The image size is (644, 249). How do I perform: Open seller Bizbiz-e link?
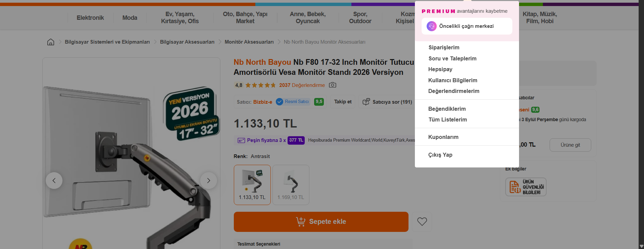pos(263,102)
